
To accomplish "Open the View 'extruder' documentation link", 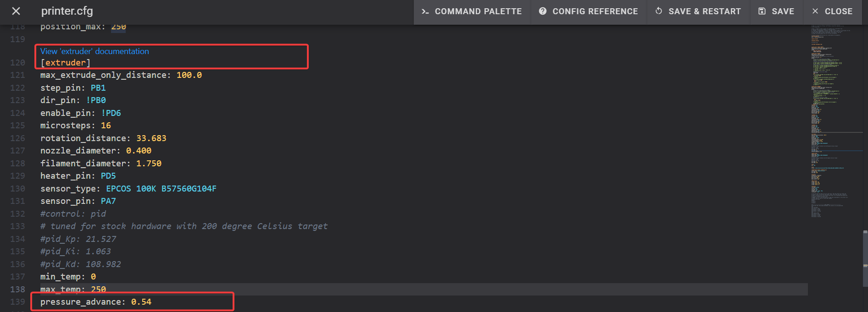I will pyautogui.click(x=95, y=51).
